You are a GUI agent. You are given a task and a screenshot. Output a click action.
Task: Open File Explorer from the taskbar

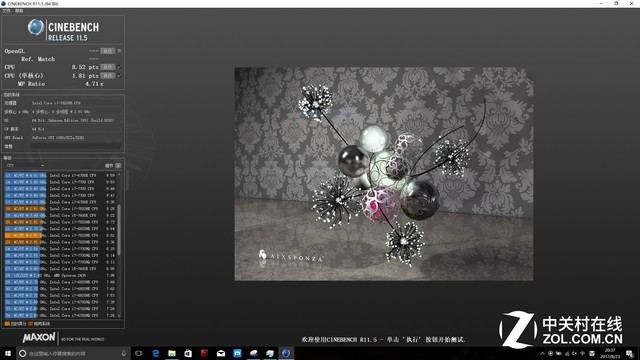[x=172, y=353]
